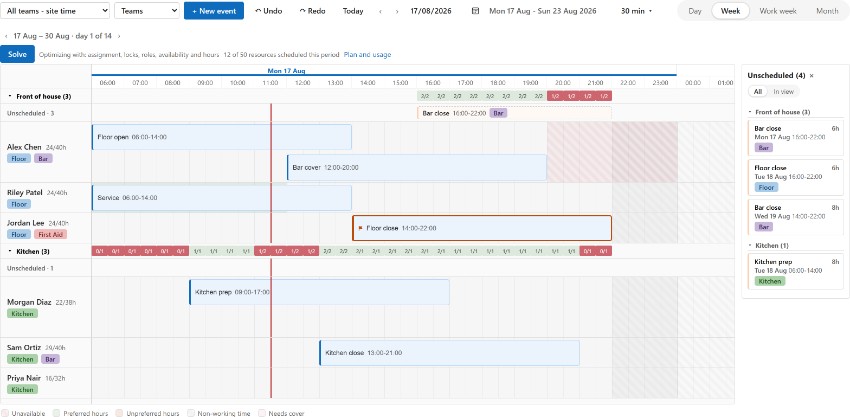Click the Undo toolbar button
Viewport: 850px width, 417px height.
coord(268,11)
